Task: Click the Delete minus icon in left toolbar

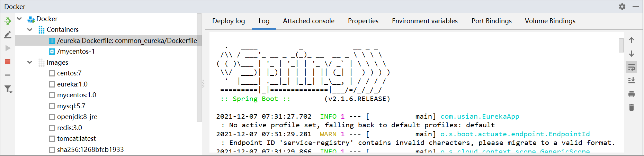Action: coord(8,75)
